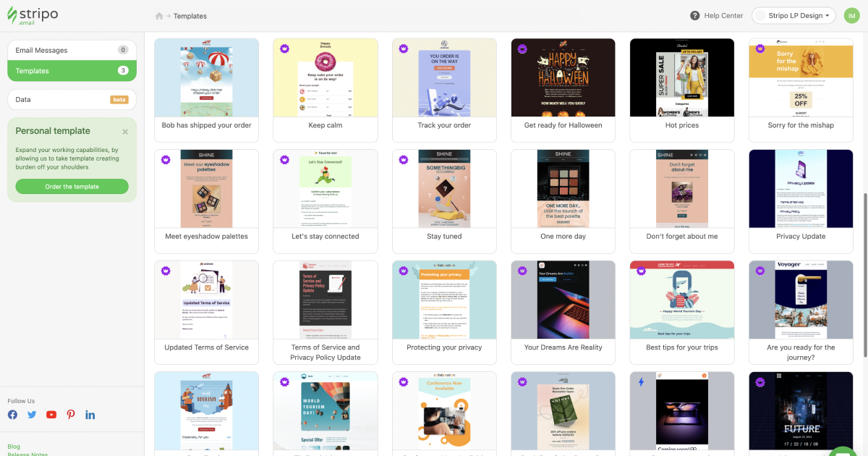Open Stripo Pinterest page icon

[x=71, y=415]
